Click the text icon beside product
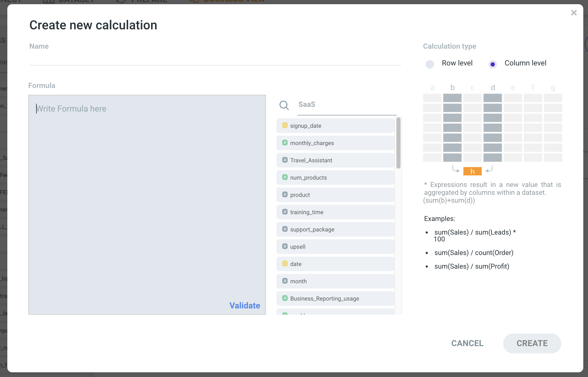The width and height of the screenshot is (588, 377). coord(285,195)
